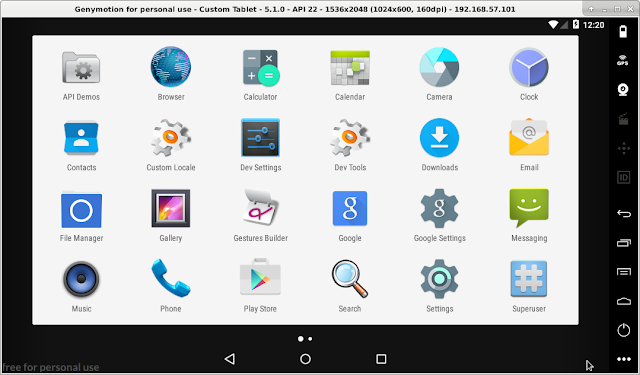Launch the Play Store app
Image resolution: width=640 pixels, height=375 pixels.
260,277
